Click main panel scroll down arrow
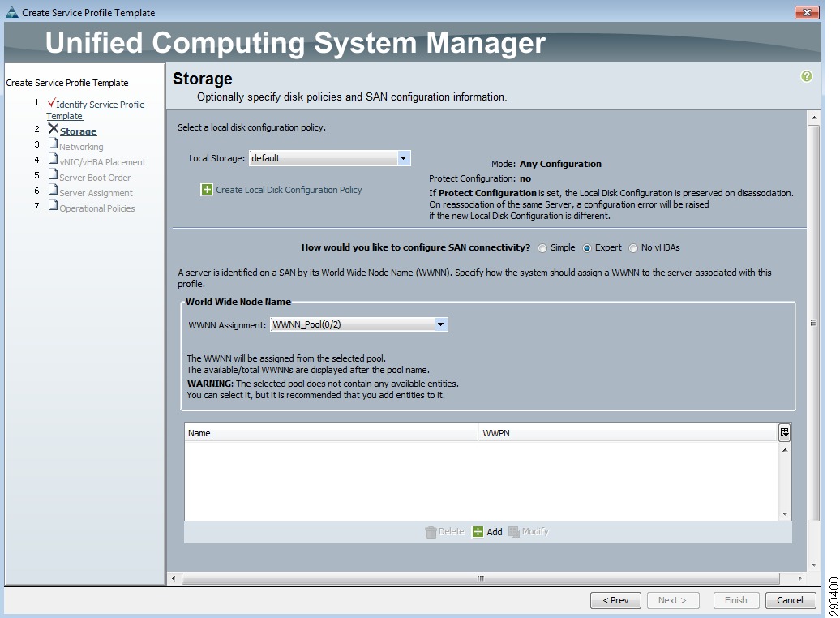This screenshot has height=618, width=840. (x=814, y=565)
